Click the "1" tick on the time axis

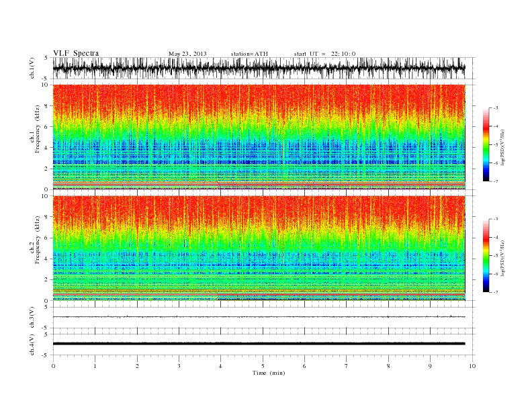95,366
